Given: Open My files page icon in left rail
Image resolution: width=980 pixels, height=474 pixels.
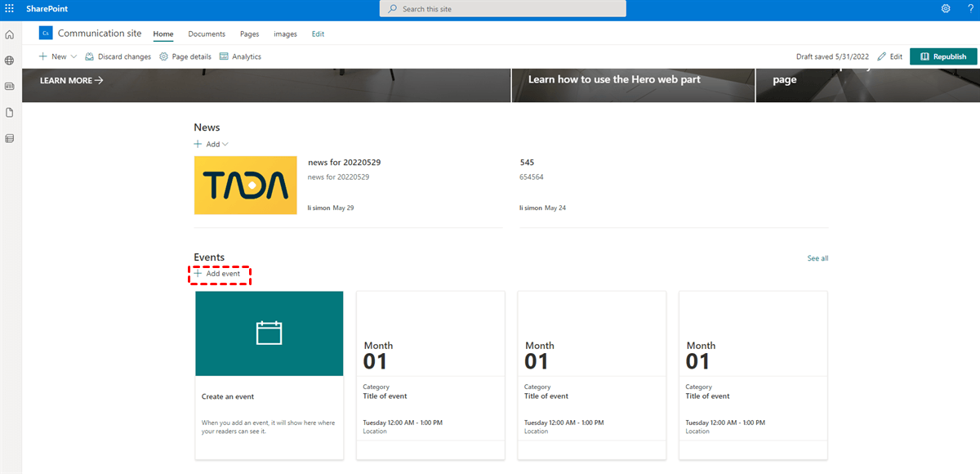Looking at the screenshot, I should click(x=10, y=112).
